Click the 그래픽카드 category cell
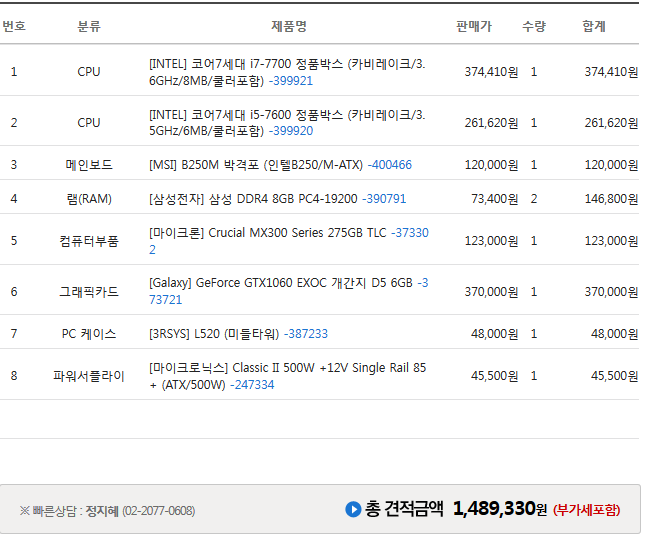This screenshot has width=646, height=535. tap(89, 292)
